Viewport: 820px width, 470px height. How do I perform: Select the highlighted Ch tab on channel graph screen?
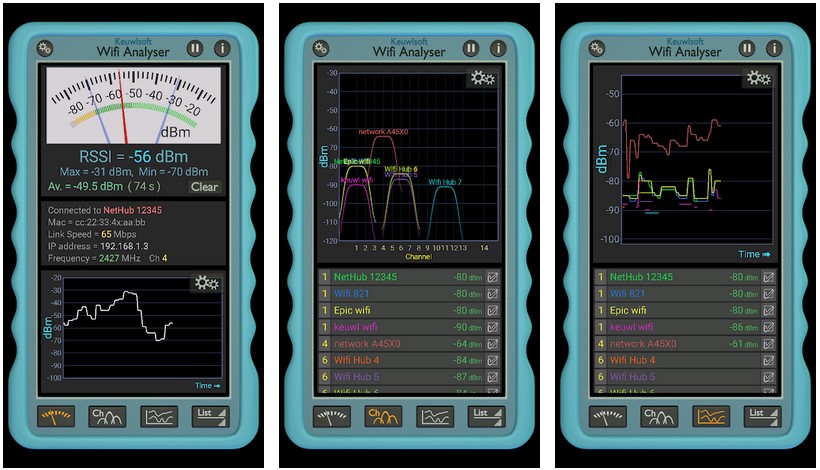click(383, 417)
